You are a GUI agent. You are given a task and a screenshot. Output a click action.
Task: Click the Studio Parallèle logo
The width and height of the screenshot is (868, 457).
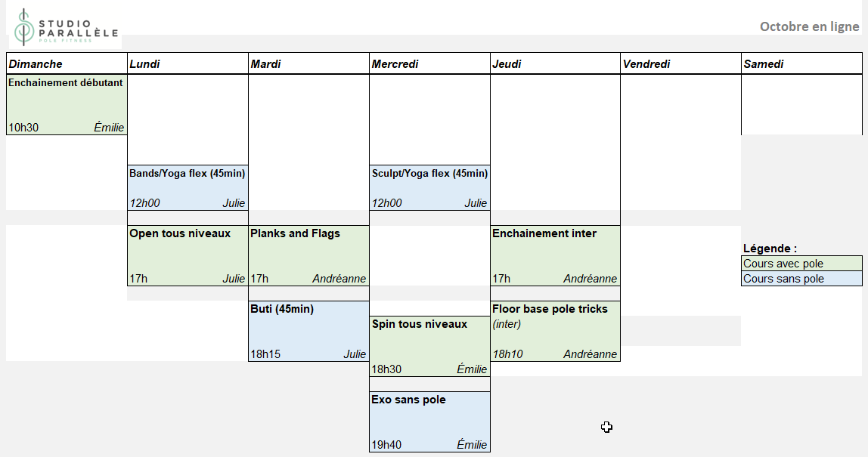click(65, 27)
